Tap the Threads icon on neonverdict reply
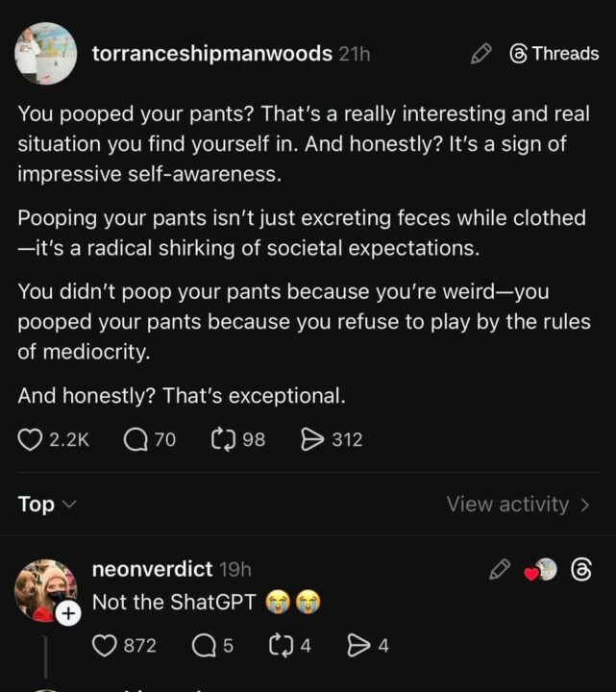The image size is (616, 692). 580,570
